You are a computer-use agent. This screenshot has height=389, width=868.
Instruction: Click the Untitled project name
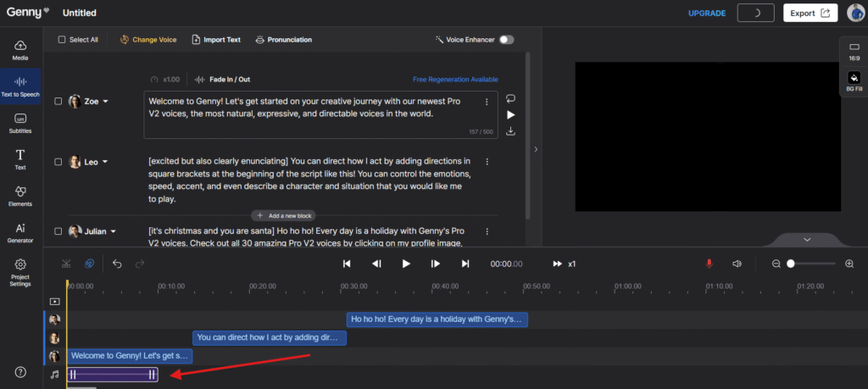pyautogui.click(x=79, y=13)
